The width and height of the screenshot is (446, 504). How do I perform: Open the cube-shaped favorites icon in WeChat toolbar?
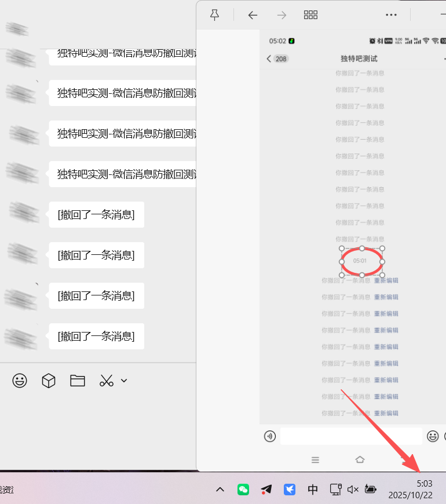pyautogui.click(x=49, y=381)
